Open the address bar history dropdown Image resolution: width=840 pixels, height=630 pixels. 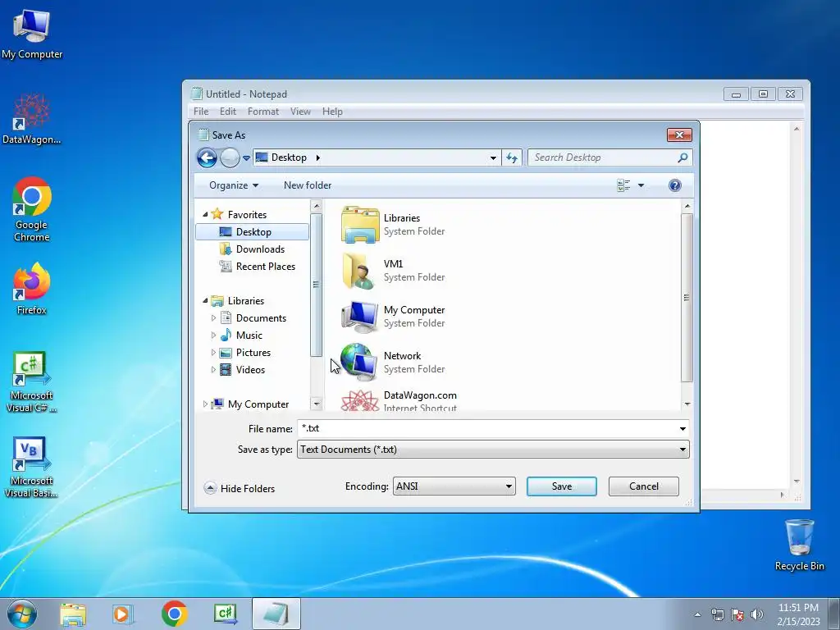pyautogui.click(x=493, y=158)
